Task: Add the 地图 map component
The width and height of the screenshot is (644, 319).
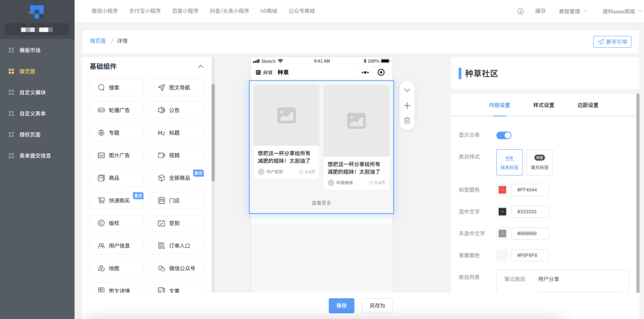Action: [116, 269]
